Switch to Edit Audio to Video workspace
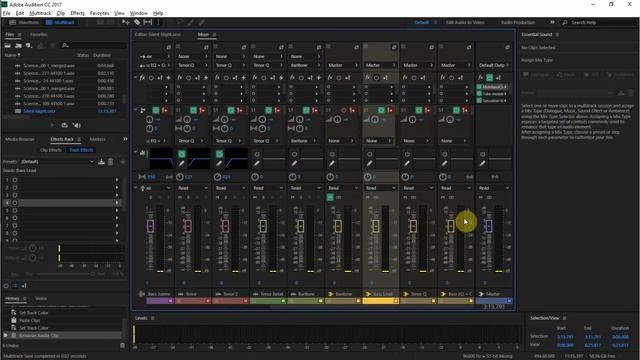Image resolution: width=640 pixels, height=360 pixels. click(465, 22)
